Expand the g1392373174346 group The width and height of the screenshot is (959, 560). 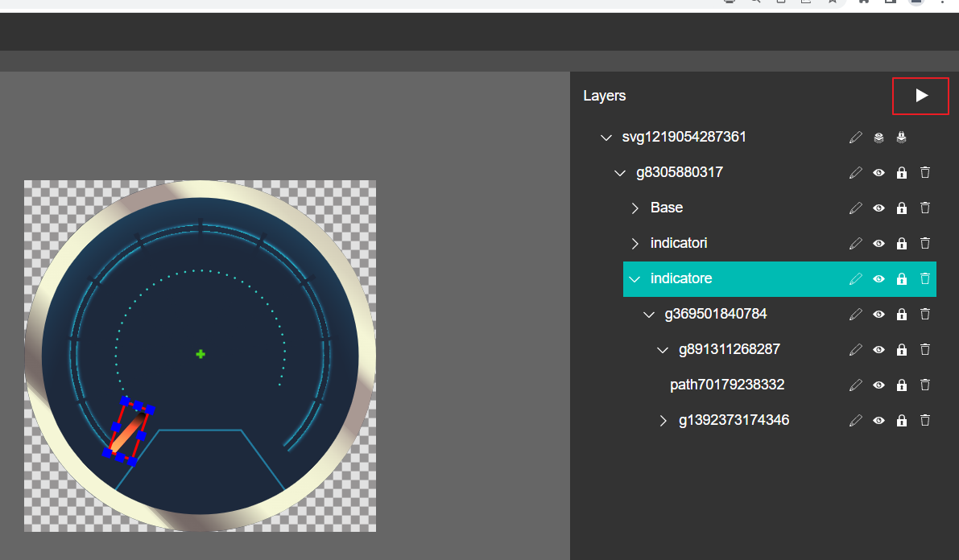(663, 420)
